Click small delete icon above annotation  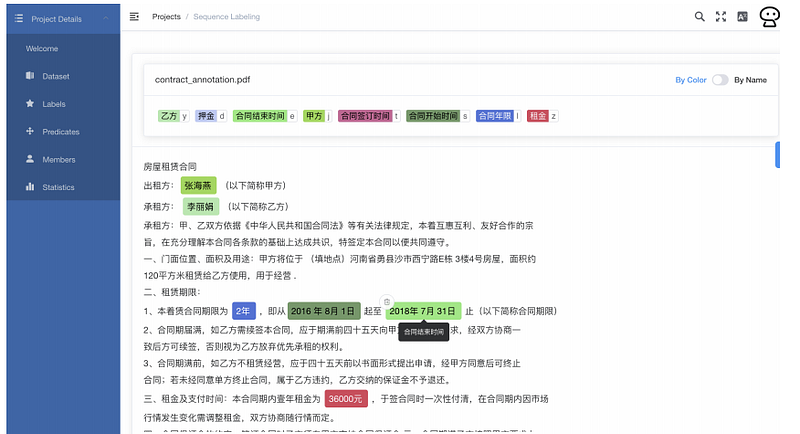(x=387, y=301)
